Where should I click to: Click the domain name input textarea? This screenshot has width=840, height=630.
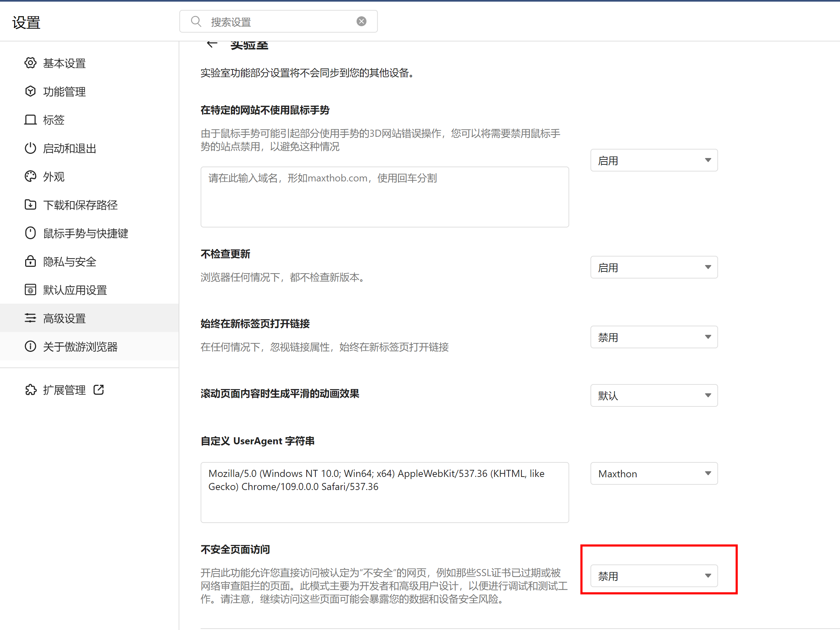tap(384, 197)
